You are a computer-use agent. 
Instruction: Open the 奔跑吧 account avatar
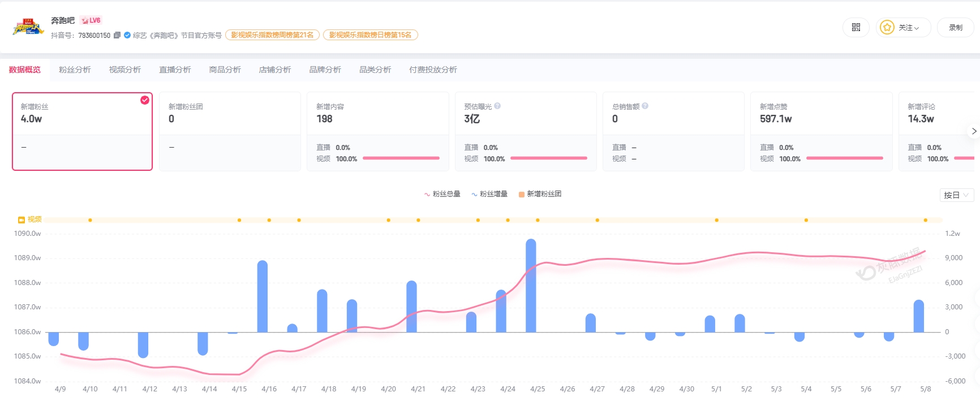pos(28,27)
